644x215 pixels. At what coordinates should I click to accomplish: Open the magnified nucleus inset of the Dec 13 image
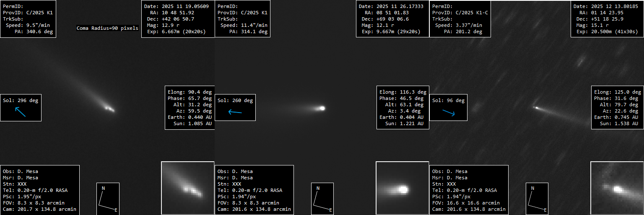pyautogui.click(x=617, y=188)
